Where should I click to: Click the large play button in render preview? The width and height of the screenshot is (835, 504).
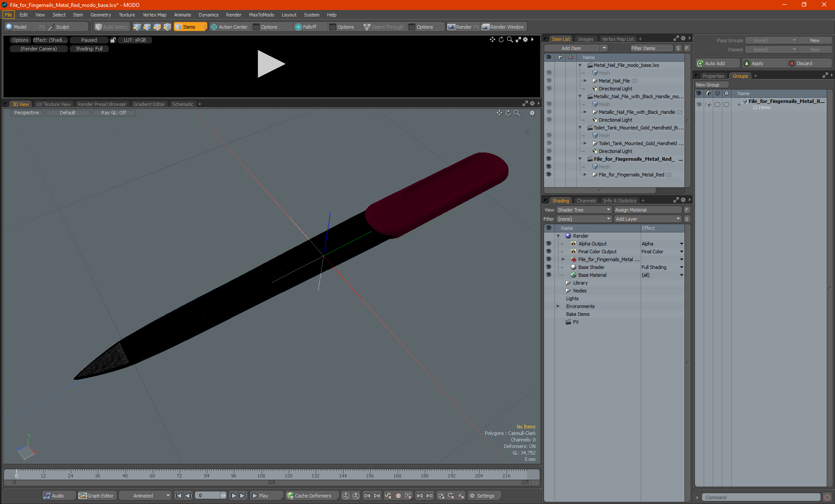coord(271,64)
